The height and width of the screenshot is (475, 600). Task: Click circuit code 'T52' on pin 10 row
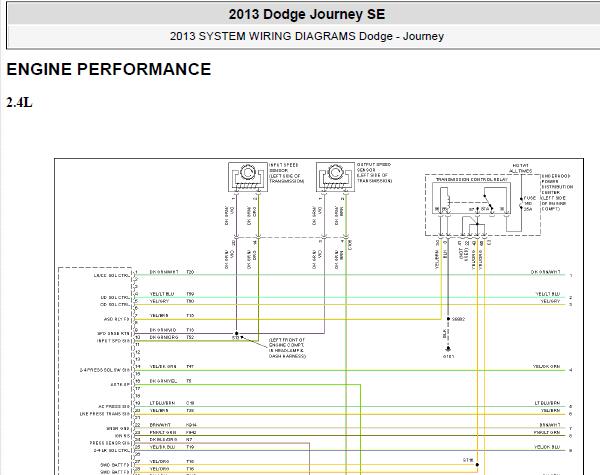coord(190,337)
